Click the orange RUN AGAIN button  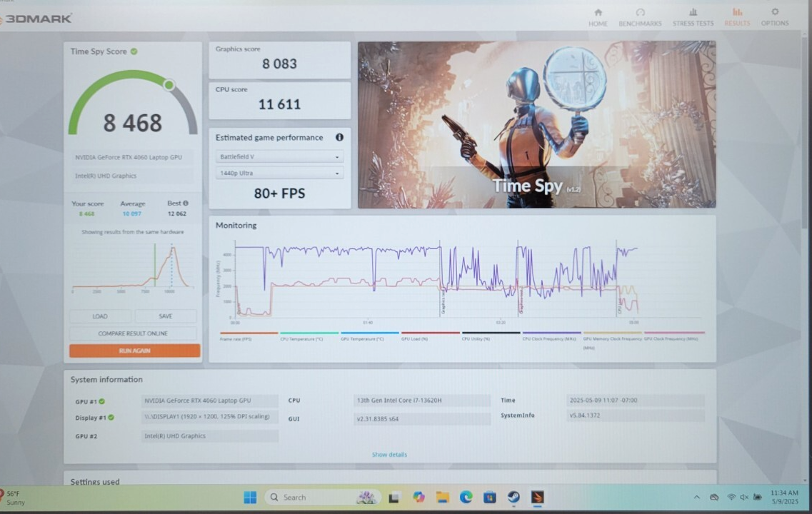(135, 351)
